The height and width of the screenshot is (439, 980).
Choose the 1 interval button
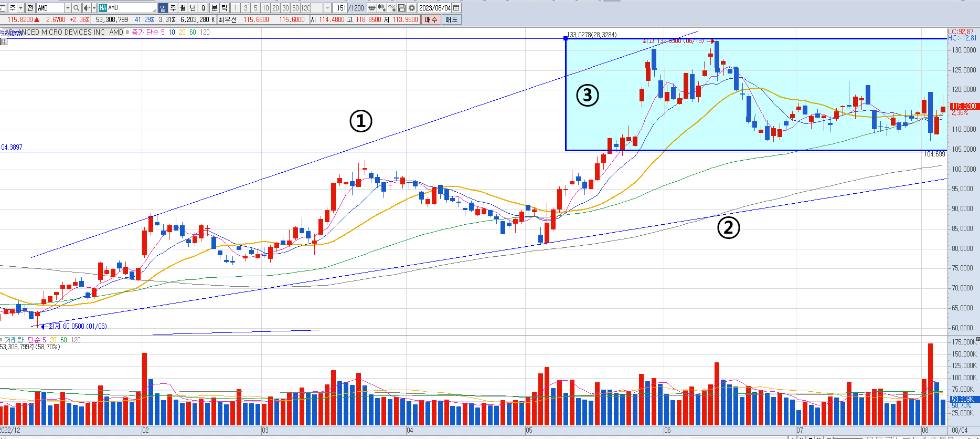[236, 8]
